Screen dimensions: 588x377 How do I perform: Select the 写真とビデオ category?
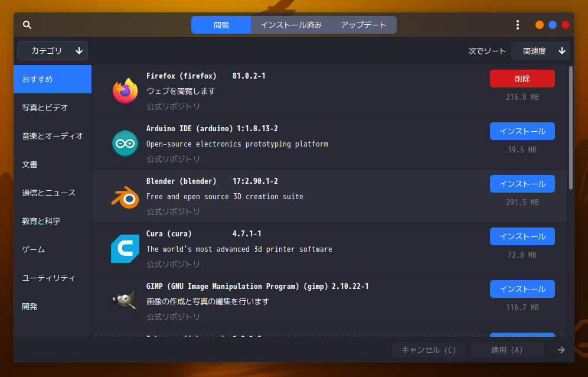53,108
